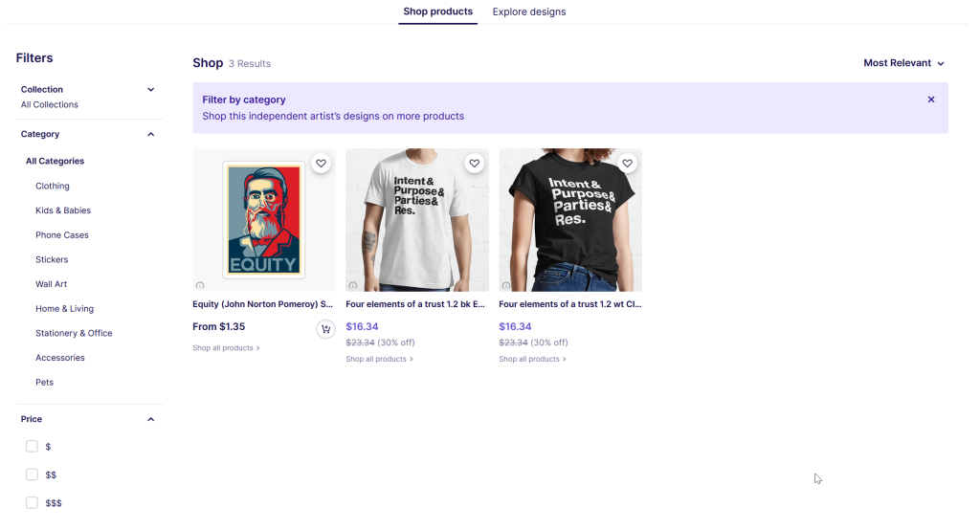Check the $ price filter
Viewport: 980px width, 530px height.
point(32,447)
